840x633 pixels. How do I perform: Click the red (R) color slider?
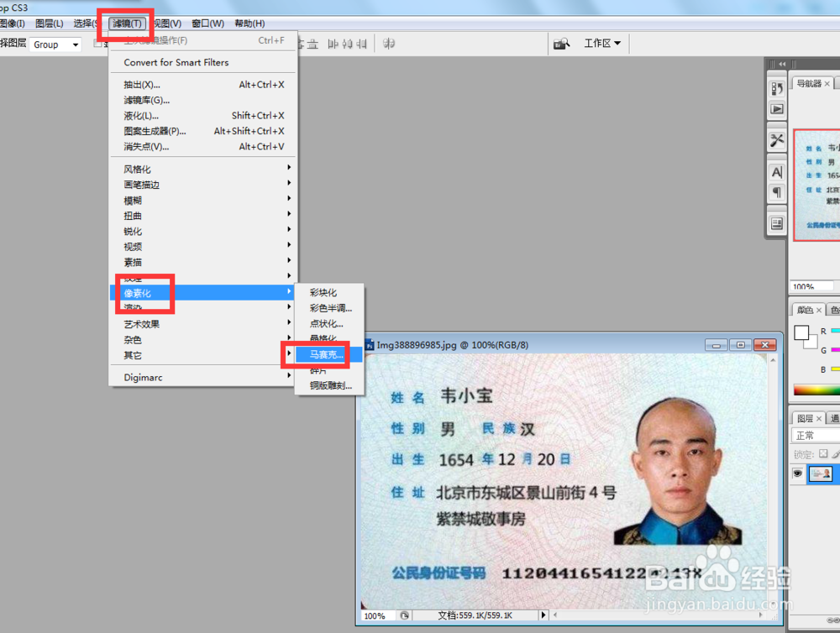pos(835,332)
